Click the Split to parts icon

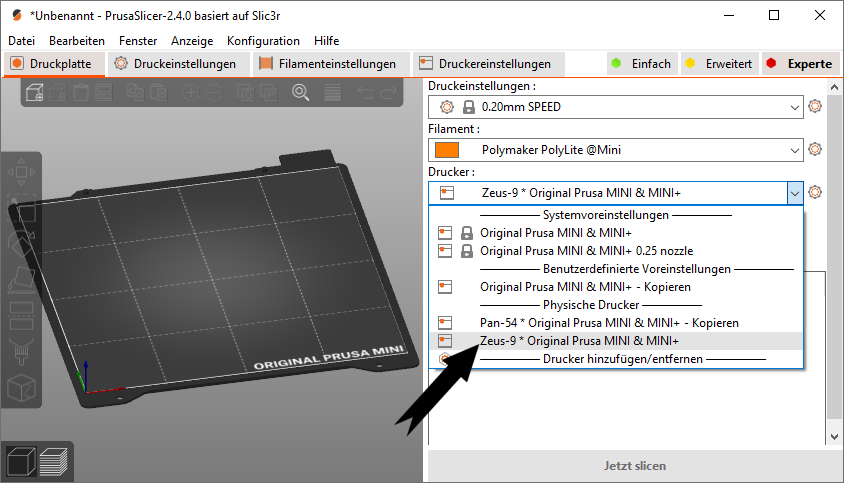click(269, 92)
